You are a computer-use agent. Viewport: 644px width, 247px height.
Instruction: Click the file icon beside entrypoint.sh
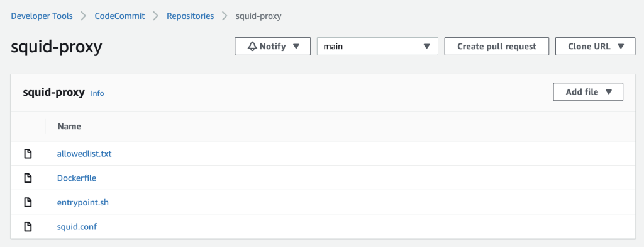28,202
